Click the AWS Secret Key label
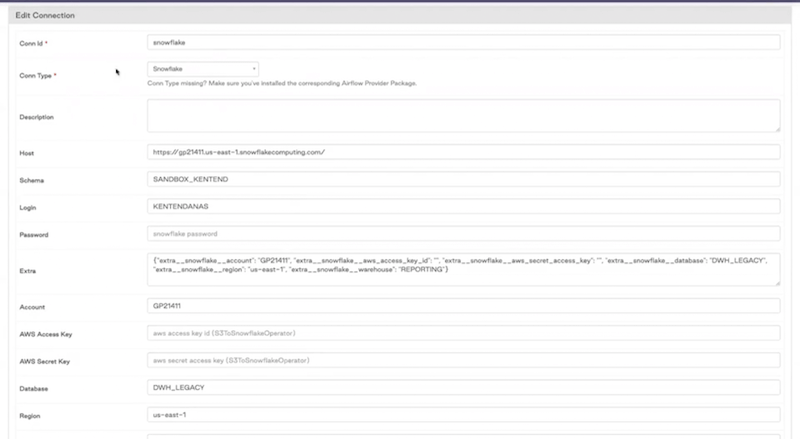800x439 pixels. coord(45,360)
